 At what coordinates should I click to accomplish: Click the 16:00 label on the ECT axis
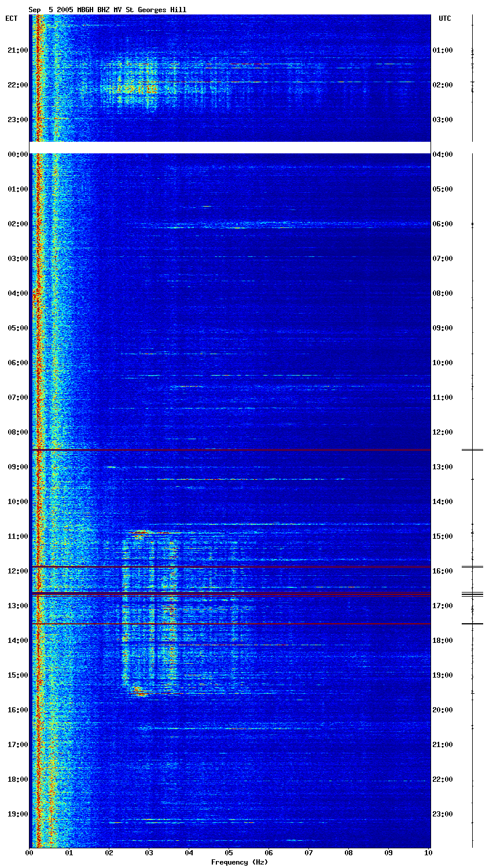pos(17,710)
